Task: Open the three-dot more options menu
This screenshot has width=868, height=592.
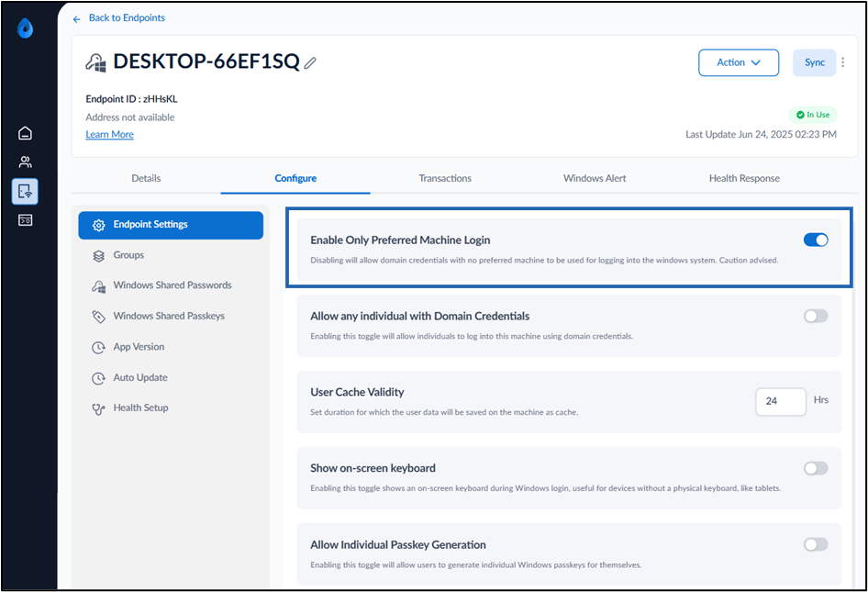Action: point(842,62)
